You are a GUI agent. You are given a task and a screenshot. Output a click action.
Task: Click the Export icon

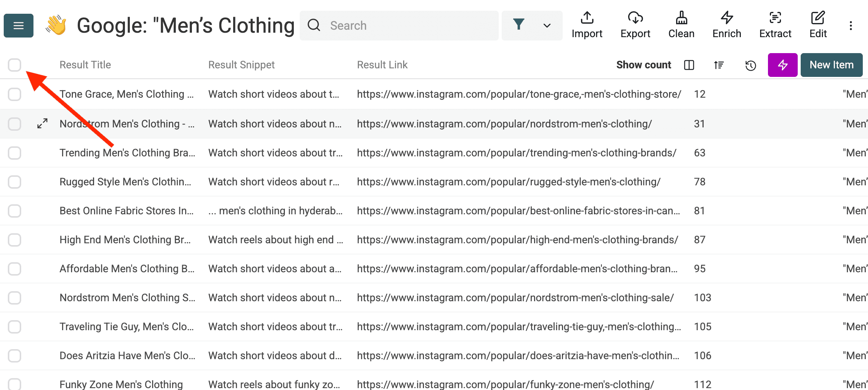click(635, 24)
